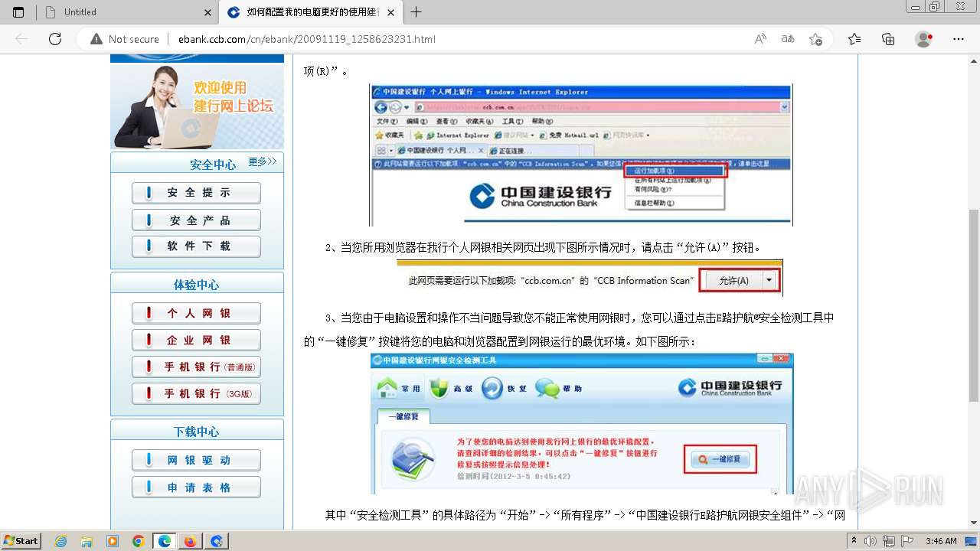This screenshot has height=551, width=980.
Task: Open the Collections panel
Action: point(888,39)
